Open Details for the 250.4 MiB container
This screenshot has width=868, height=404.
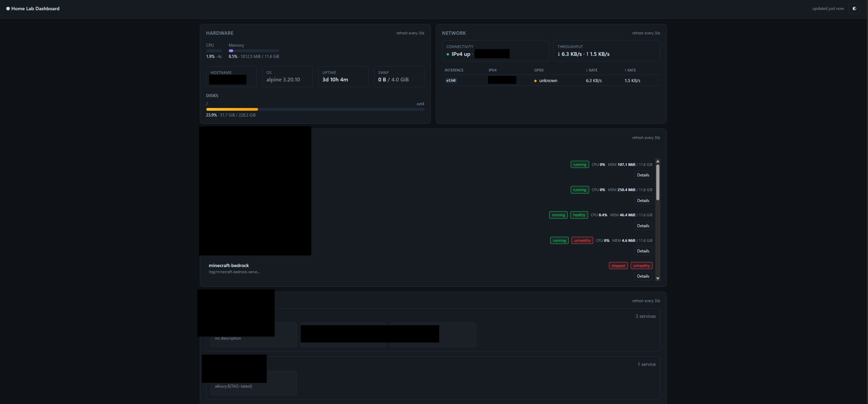643,201
